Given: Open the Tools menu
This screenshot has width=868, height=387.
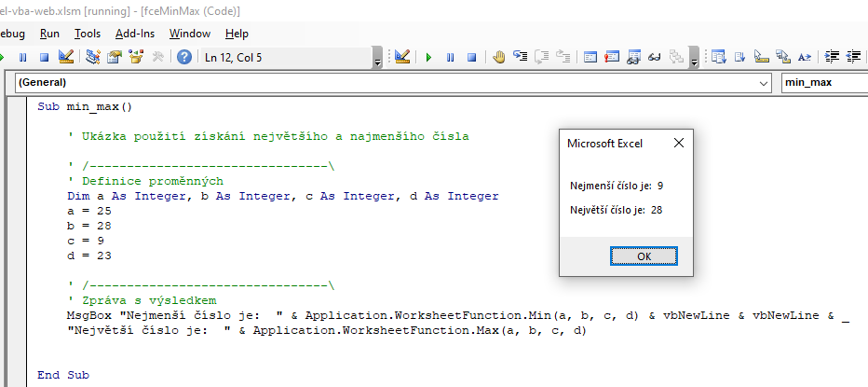Looking at the screenshot, I should click(88, 34).
